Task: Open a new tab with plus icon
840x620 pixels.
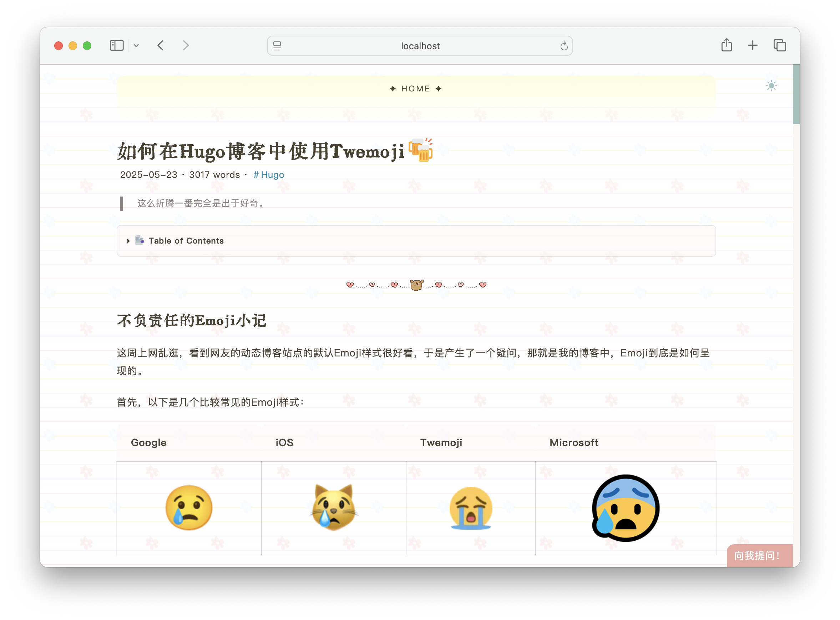Action: point(753,45)
